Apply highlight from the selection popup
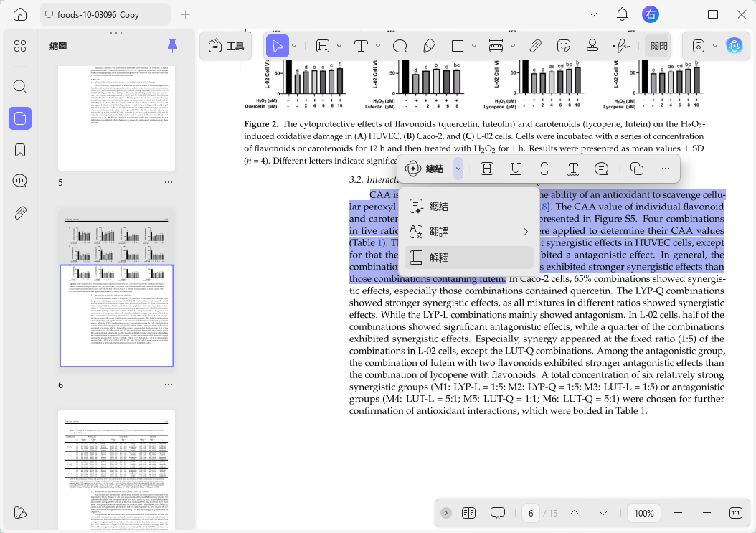The height and width of the screenshot is (533, 756). pos(487,169)
